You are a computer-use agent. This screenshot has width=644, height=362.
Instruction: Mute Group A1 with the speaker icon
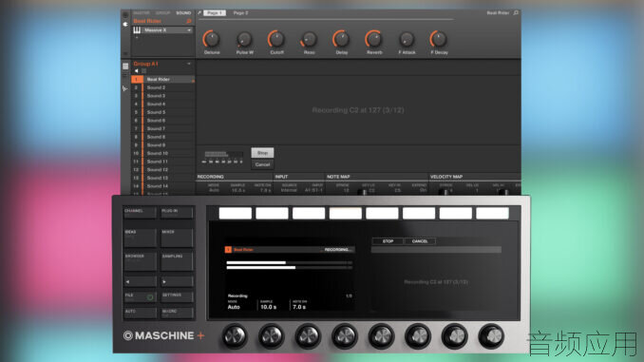tap(137, 71)
